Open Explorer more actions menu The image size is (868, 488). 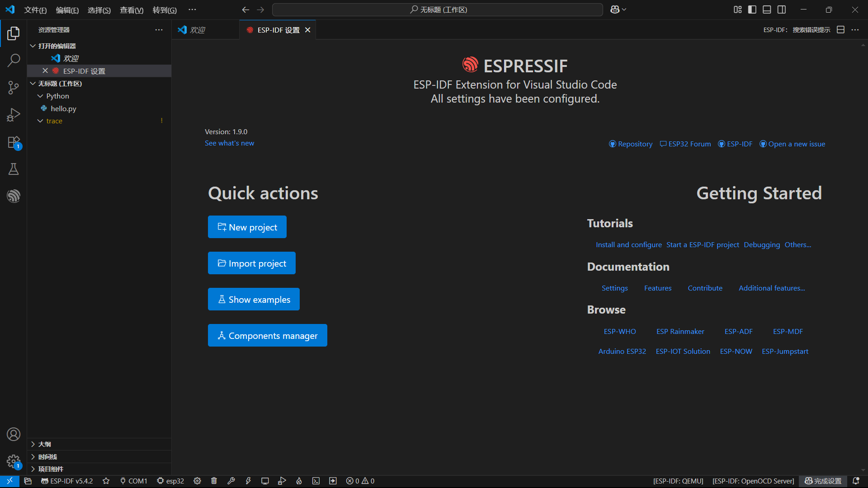(159, 30)
